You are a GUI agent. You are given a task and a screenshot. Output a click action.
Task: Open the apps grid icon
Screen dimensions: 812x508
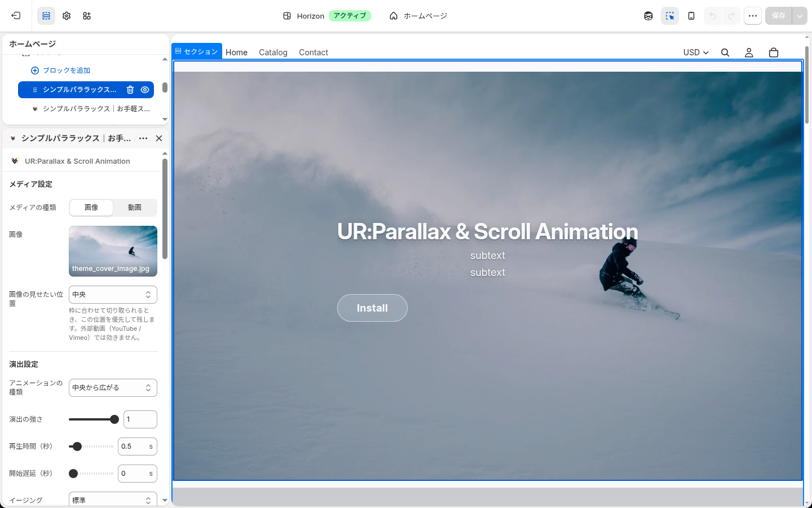87,16
